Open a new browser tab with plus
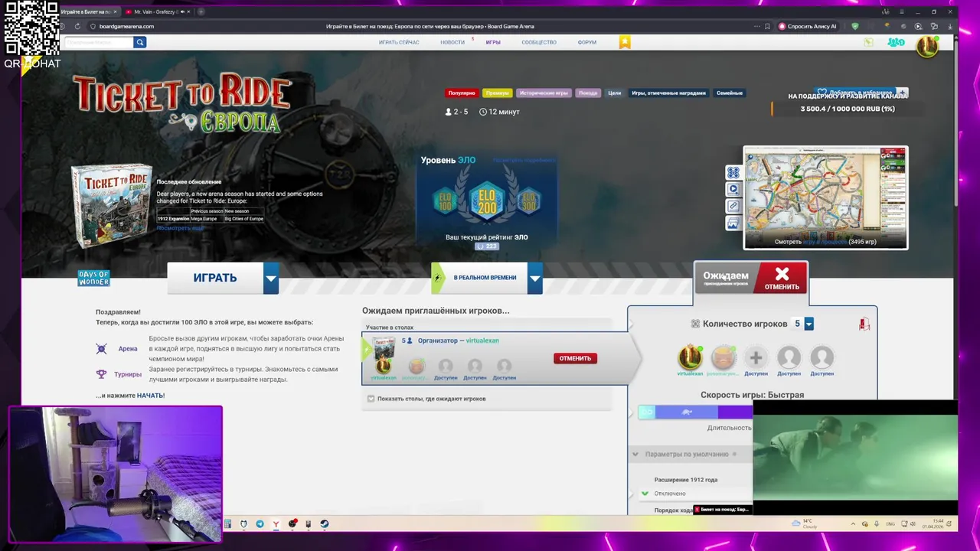Viewport: 980px width, 551px height. (201, 11)
